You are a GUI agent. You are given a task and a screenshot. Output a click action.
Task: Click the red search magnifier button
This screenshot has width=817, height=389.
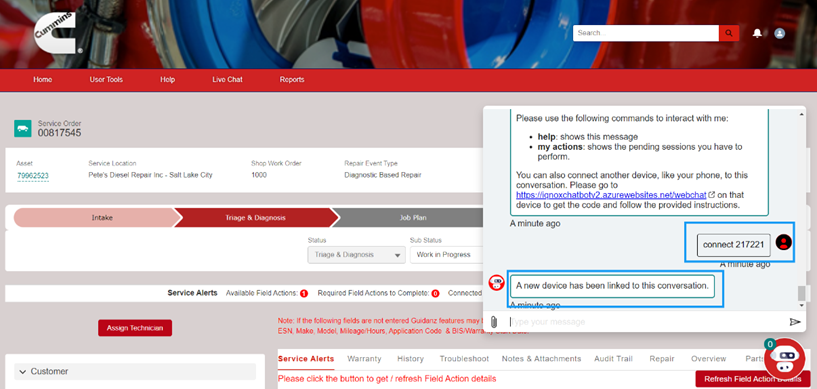click(x=729, y=33)
